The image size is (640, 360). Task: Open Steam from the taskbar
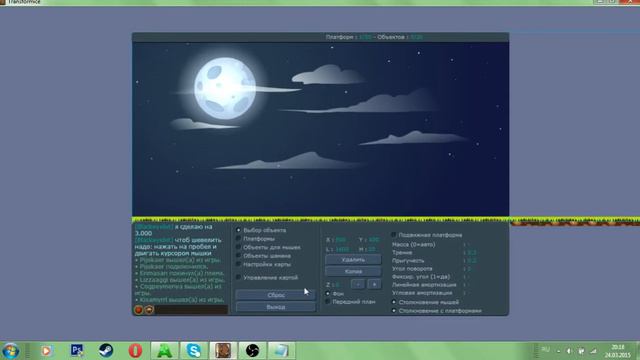(106, 351)
